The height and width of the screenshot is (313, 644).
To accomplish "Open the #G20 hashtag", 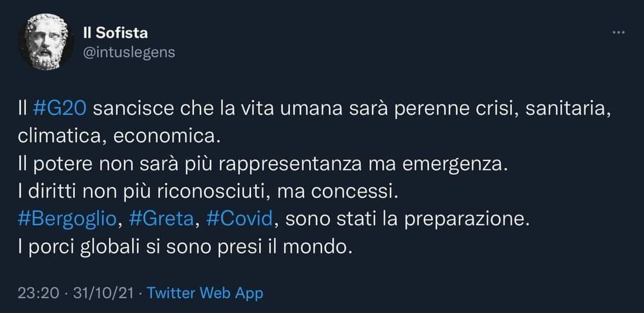I will pyautogui.click(x=59, y=109).
